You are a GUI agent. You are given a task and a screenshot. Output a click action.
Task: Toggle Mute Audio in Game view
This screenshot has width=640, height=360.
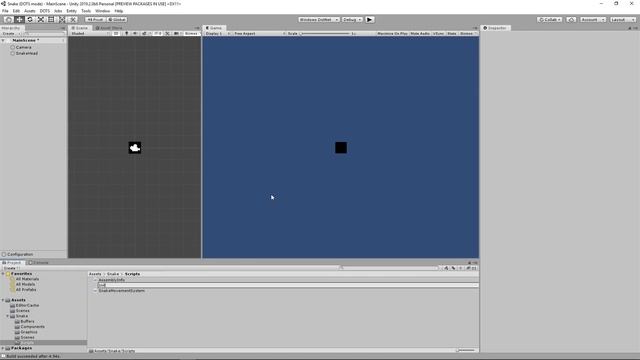coord(420,33)
